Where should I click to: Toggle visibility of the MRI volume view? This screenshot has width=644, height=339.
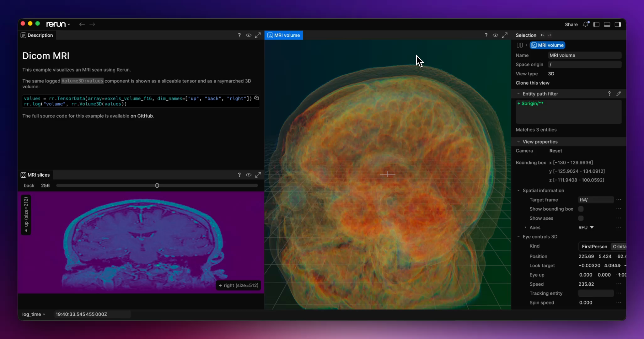pyautogui.click(x=495, y=35)
